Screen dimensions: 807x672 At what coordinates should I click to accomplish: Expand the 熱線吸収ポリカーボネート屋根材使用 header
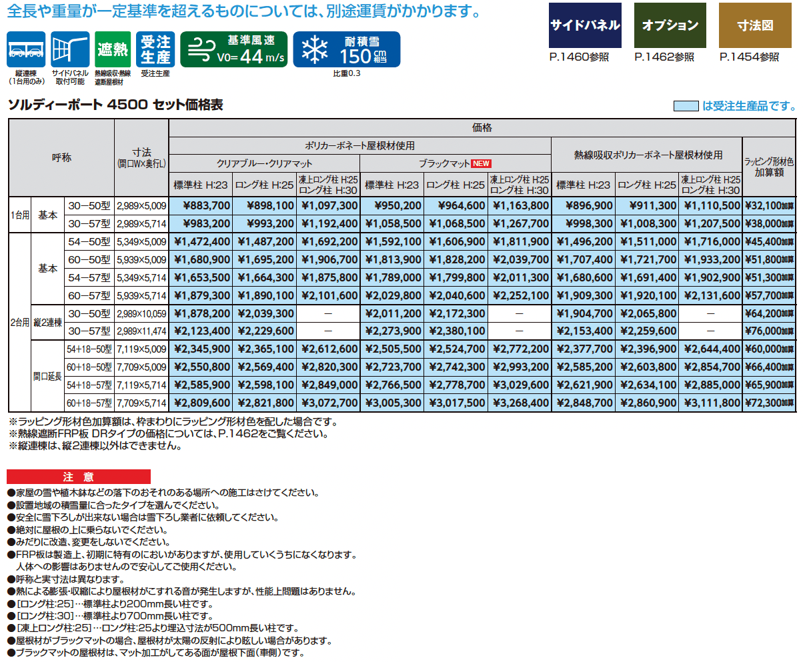pos(646,155)
